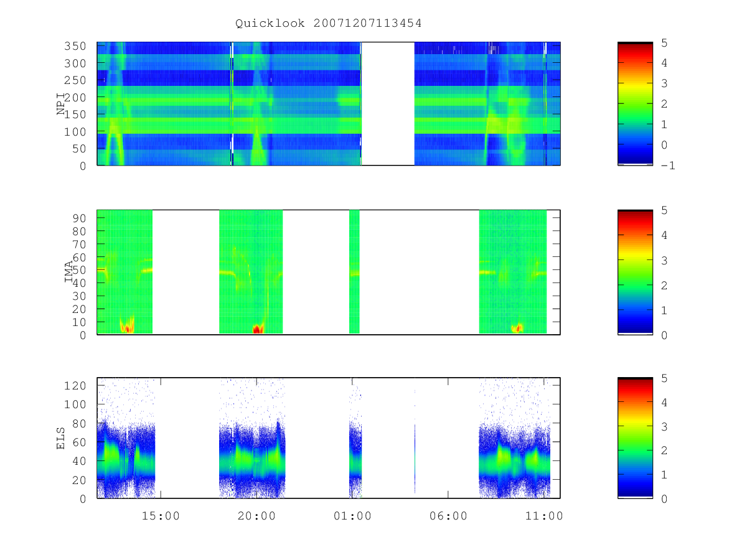Click the "20:00" time tick label
747x560 pixels.
pyautogui.click(x=256, y=516)
